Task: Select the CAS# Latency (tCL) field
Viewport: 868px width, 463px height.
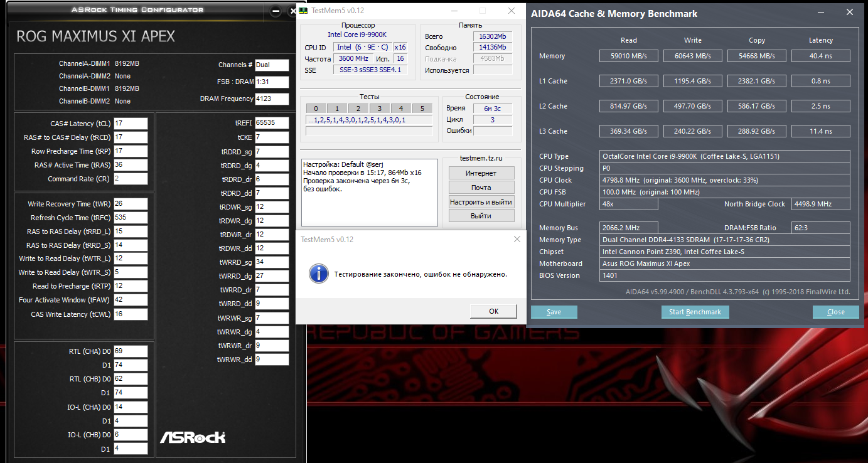Action: pyautogui.click(x=131, y=124)
